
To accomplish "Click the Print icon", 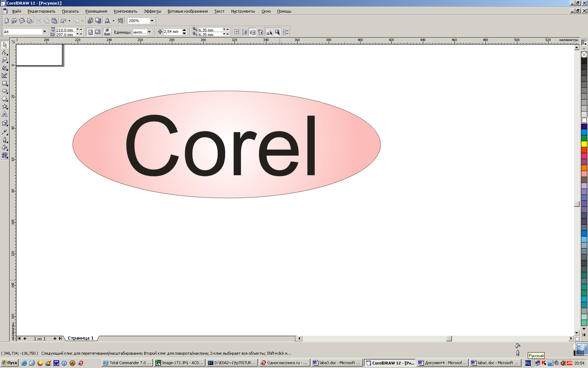I will tap(30, 21).
